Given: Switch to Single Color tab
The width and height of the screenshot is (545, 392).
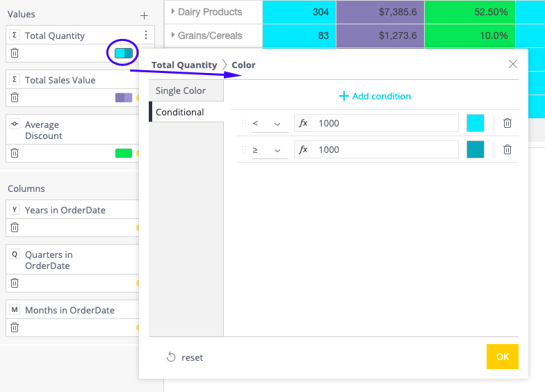Looking at the screenshot, I should click(186, 90).
